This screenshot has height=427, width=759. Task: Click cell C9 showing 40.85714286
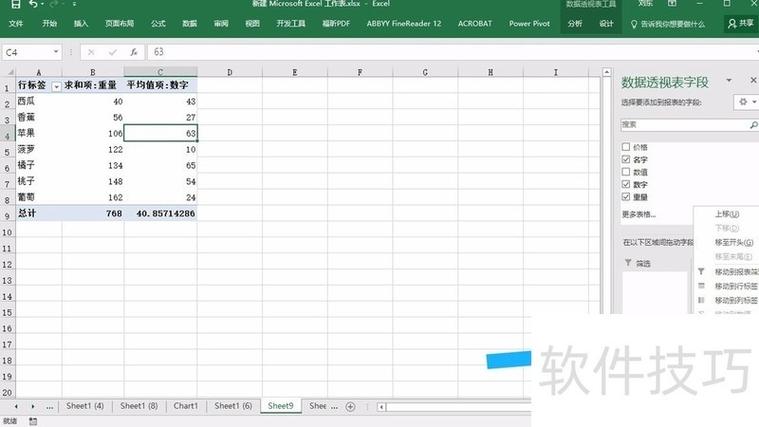click(x=160, y=214)
